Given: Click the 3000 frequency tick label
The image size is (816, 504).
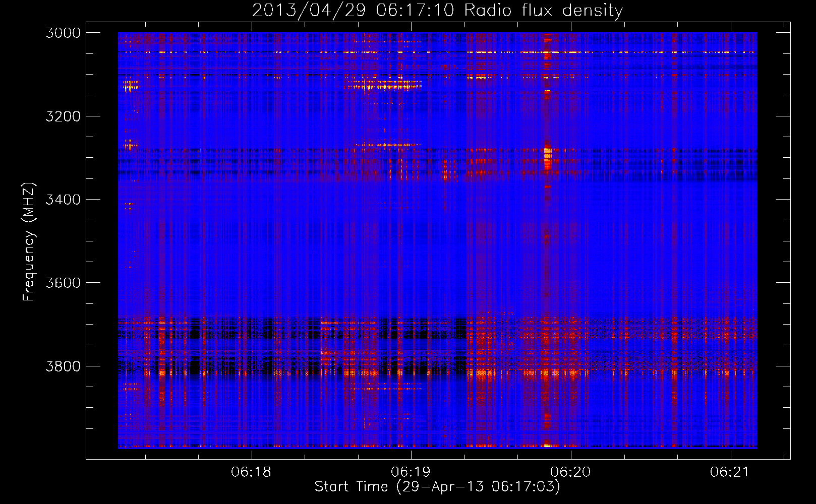Looking at the screenshot, I should click(63, 33).
